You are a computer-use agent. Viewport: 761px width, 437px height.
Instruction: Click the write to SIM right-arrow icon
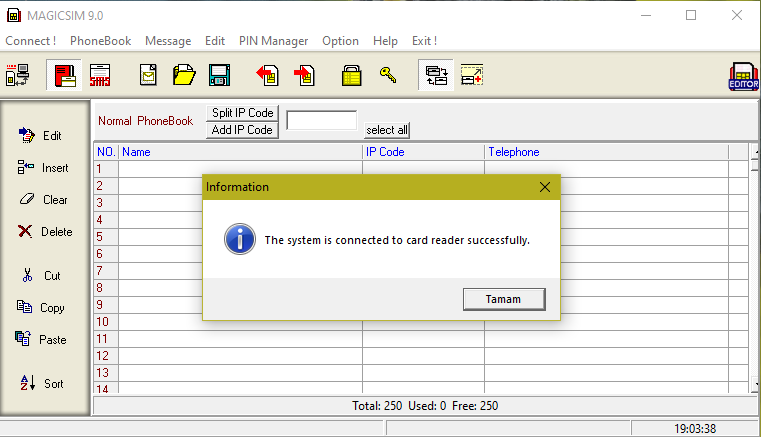pyautogui.click(x=304, y=75)
